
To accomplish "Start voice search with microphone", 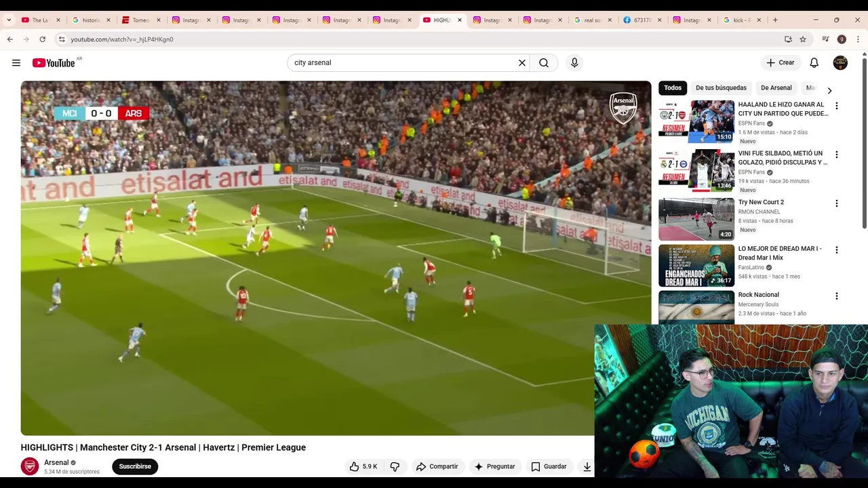I will click(574, 63).
